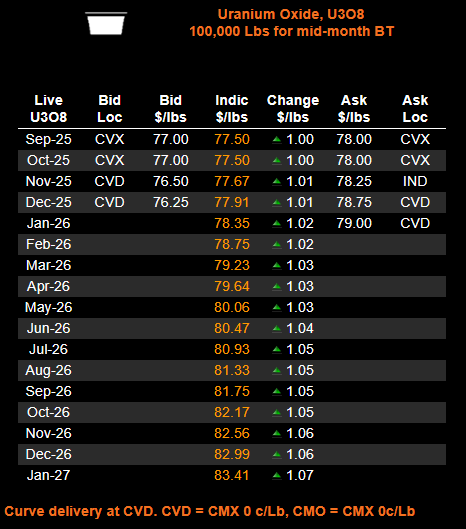
Task: Click the 80.93 indicative price
Action: click(232, 349)
